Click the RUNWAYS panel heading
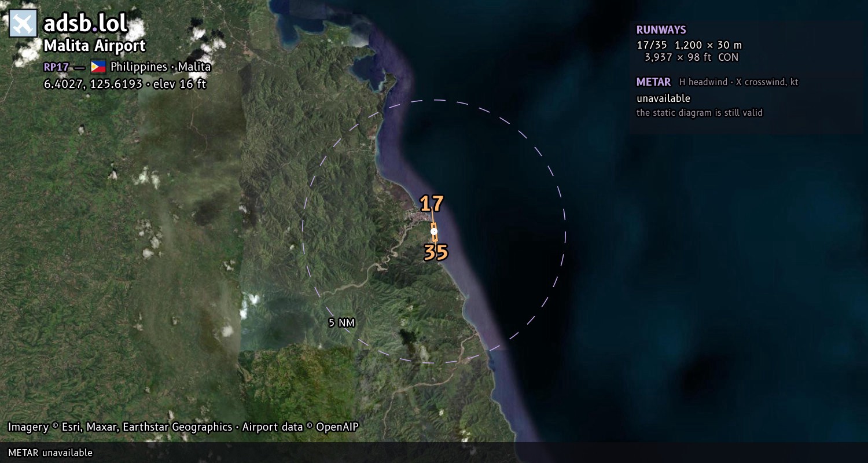Screen dimensions: 868x463 tap(661, 30)
